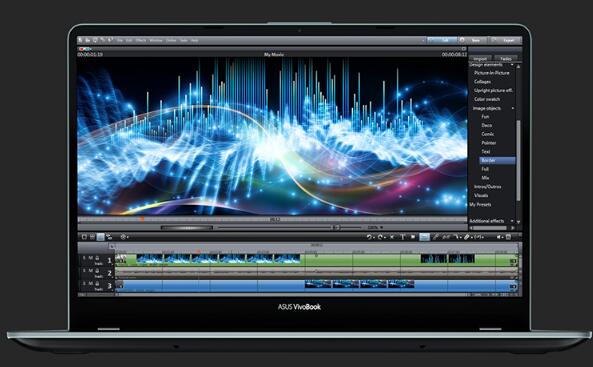Screen dimensions: 593x367
Task: Open the Effects menu in menu bar
Action: click(x=141, y=40)
